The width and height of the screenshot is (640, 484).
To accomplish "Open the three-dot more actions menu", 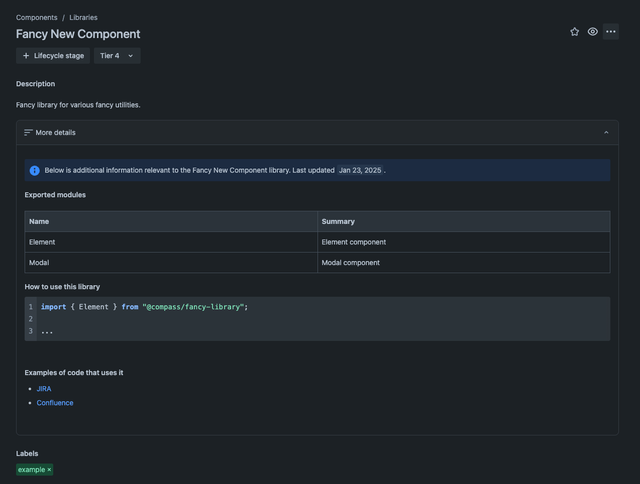I will pyautogui.click(x=611, y=32).
